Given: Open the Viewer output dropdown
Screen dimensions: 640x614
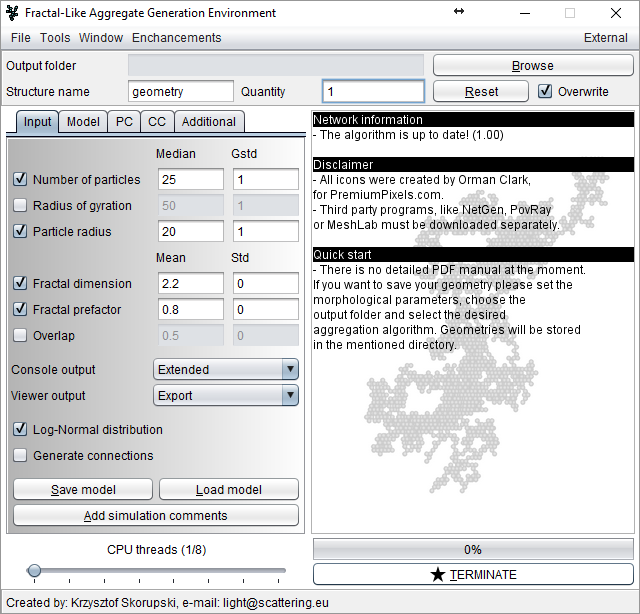Looking at the screenshot, I should 226,395.
